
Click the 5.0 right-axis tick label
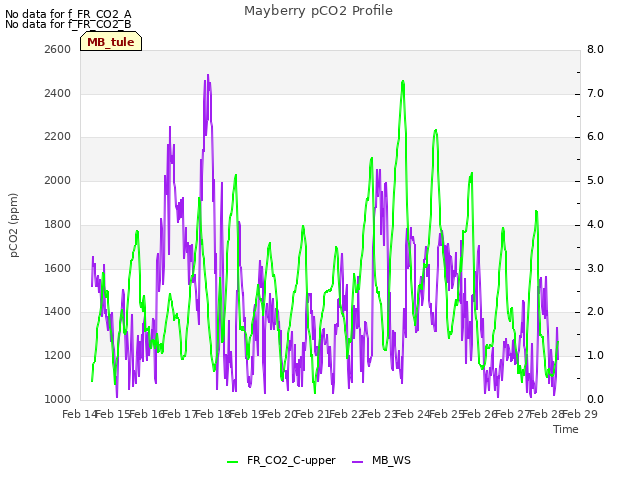click(x=595, y=180)
